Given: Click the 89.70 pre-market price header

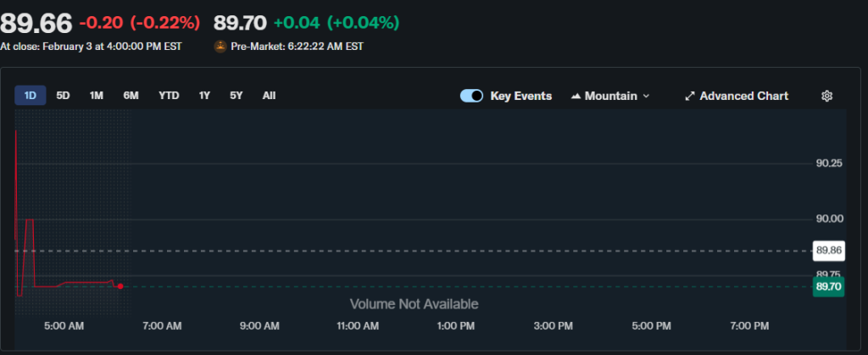Looking at the screenshot, I should (240, 23).
